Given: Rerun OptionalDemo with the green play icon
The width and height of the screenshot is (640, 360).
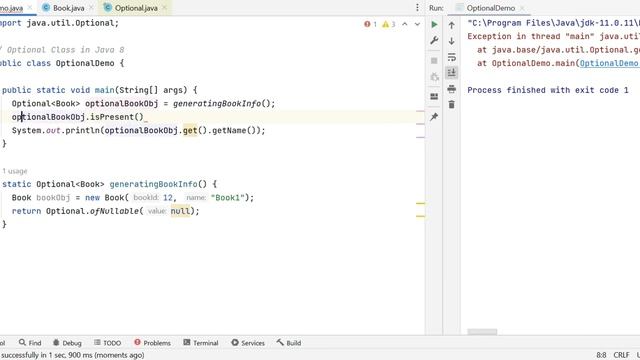Looking at the screenshot, I should [434, 25].
